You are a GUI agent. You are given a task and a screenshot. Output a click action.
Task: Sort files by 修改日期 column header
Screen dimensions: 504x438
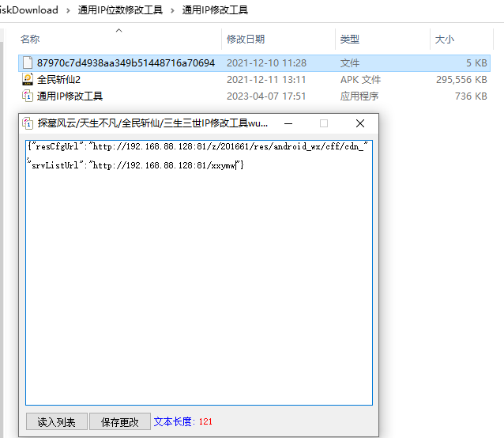coord(246,40)
